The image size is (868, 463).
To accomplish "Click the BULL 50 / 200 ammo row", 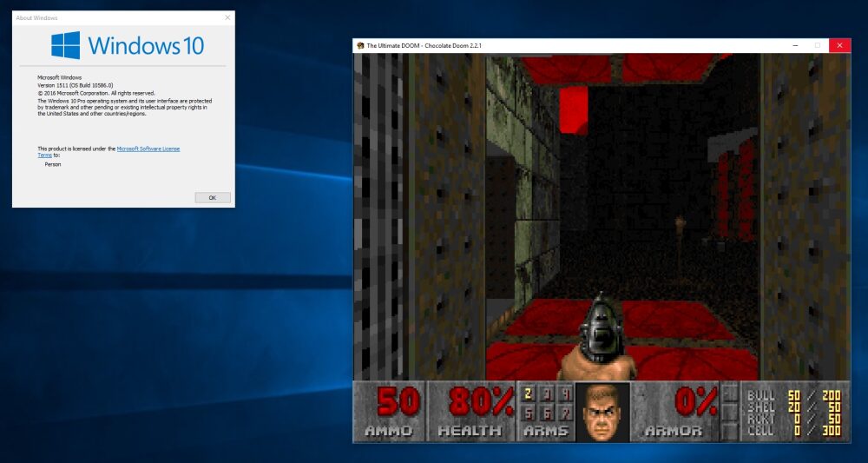I will click(x=794, y=396).
